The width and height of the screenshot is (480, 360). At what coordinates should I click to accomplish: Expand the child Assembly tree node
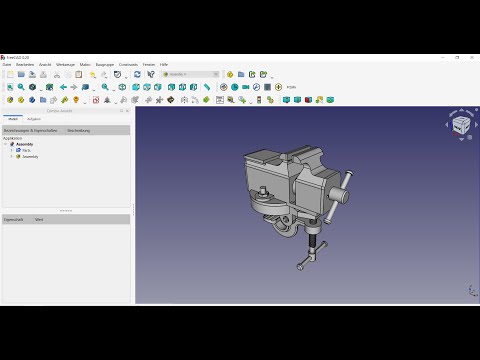[12, 156]
